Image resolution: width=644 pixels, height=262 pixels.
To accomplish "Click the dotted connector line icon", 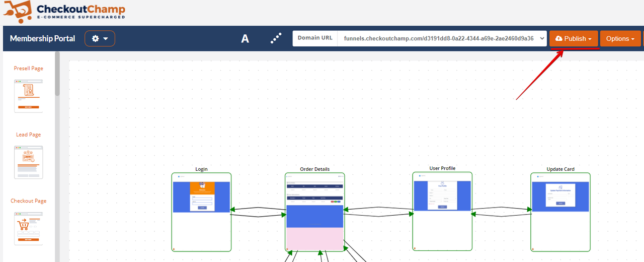I will click(276, 39).
